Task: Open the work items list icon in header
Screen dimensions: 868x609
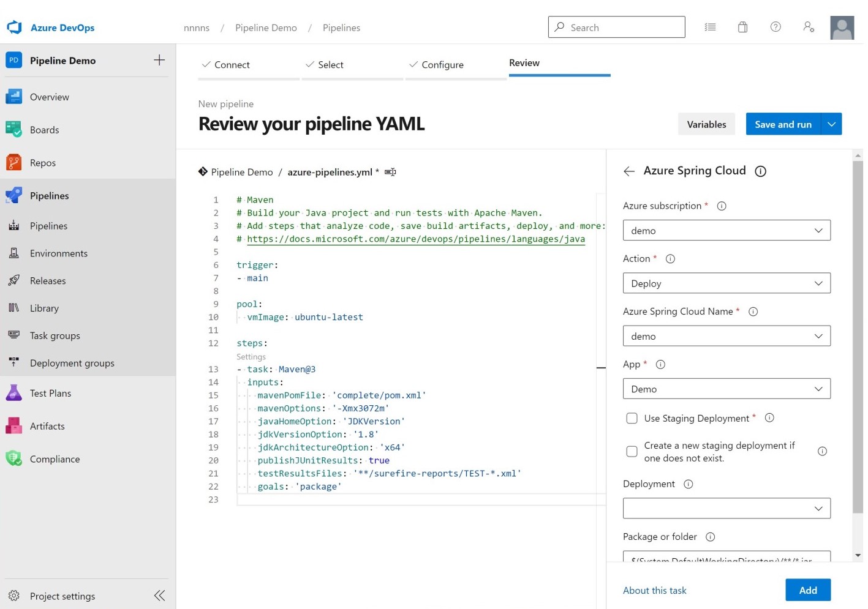Action: [710, 27]
